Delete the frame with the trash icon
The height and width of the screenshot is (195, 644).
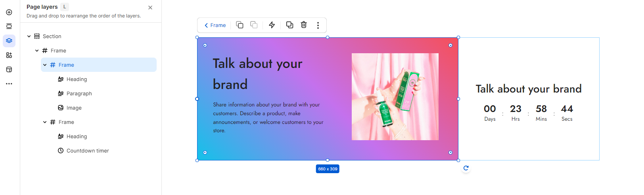(304, 25)
